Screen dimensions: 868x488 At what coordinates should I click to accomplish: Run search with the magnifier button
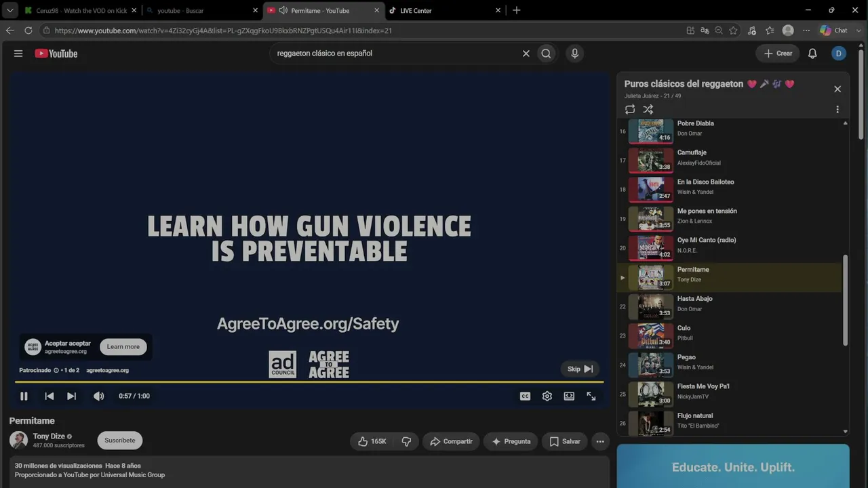(x=546, y=54)
